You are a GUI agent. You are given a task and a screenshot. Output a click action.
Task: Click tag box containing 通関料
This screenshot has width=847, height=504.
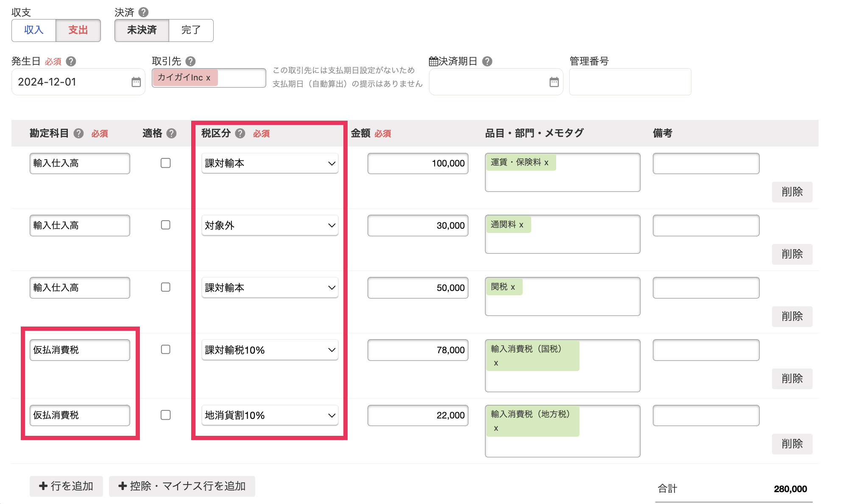point(563,234)
